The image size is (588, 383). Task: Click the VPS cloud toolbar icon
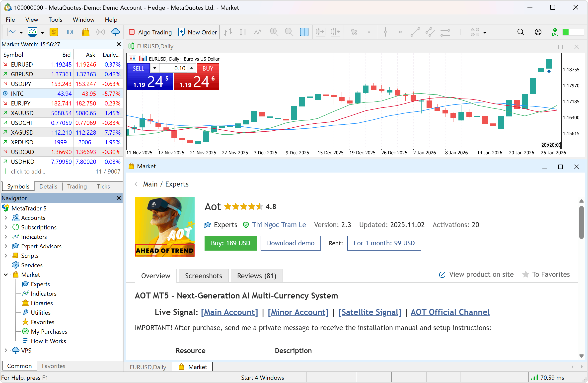pos(115,32)
